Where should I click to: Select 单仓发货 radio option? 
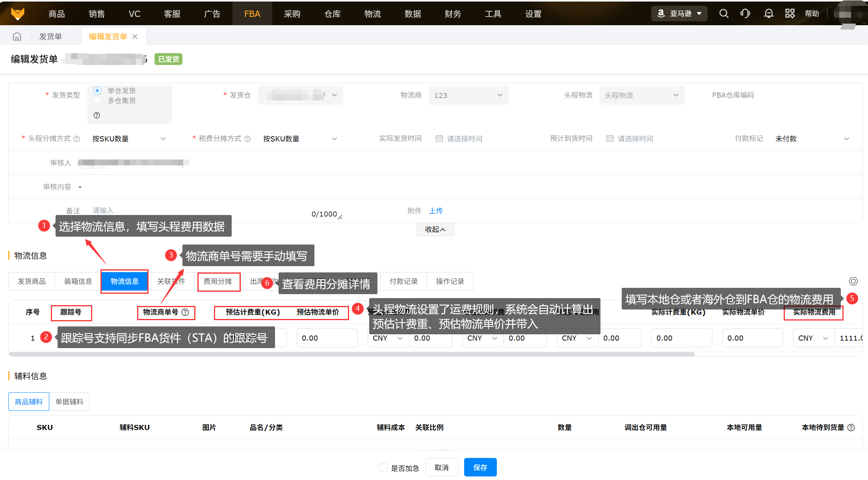pos(98,91)
